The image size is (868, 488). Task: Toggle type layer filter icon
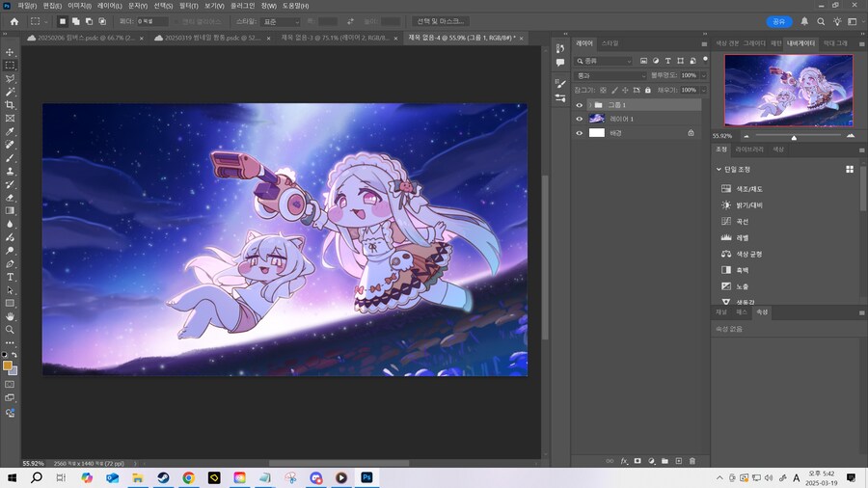(x=668, y=61)
